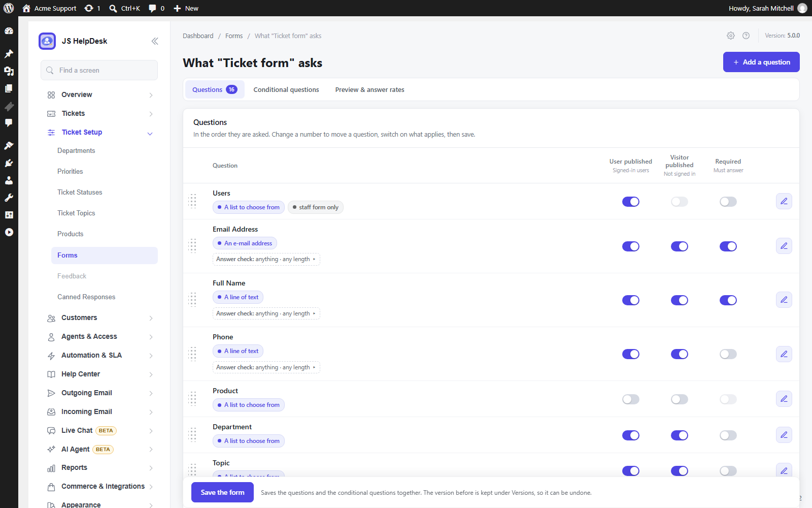Toggle Visitor published for Full Name
The width and height of the screenshot is (812, 508).
click(680, 300)
